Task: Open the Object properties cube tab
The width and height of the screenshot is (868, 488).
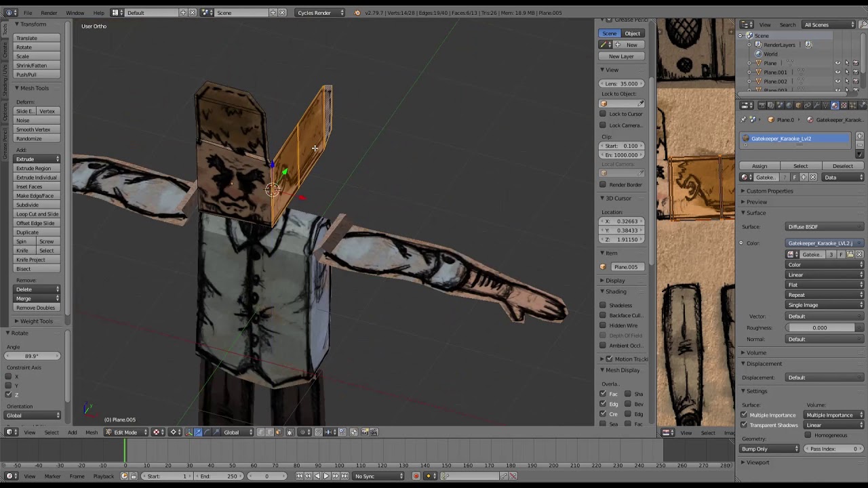Action: (798, 105)
